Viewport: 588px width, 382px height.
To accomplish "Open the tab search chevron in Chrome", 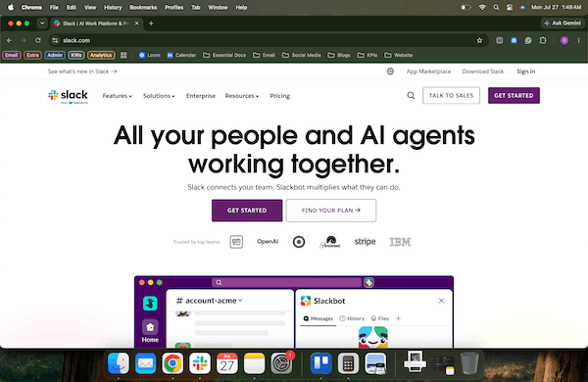I will 42,24.
